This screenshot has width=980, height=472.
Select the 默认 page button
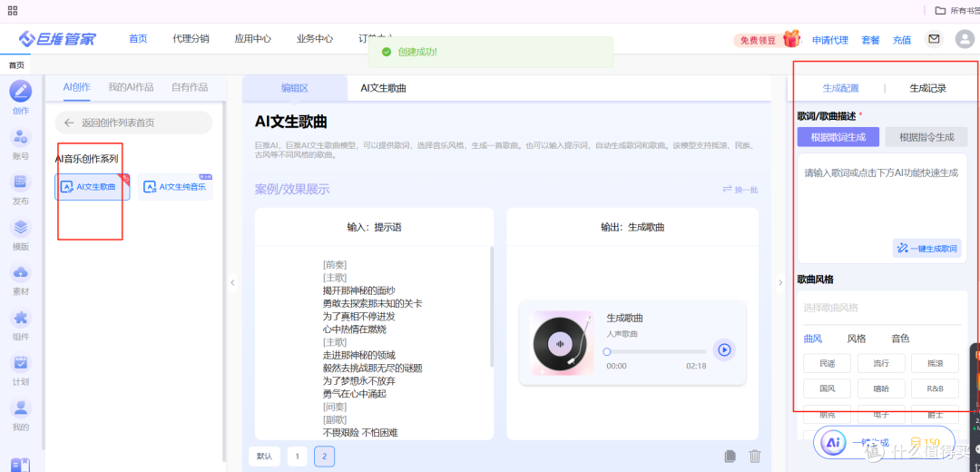[x=264, y=457]
